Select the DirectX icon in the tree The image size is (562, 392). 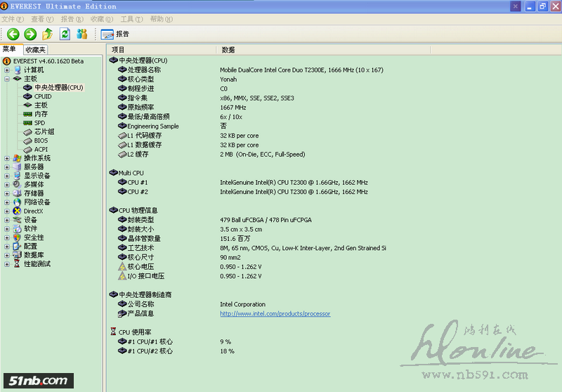point(18,211)
